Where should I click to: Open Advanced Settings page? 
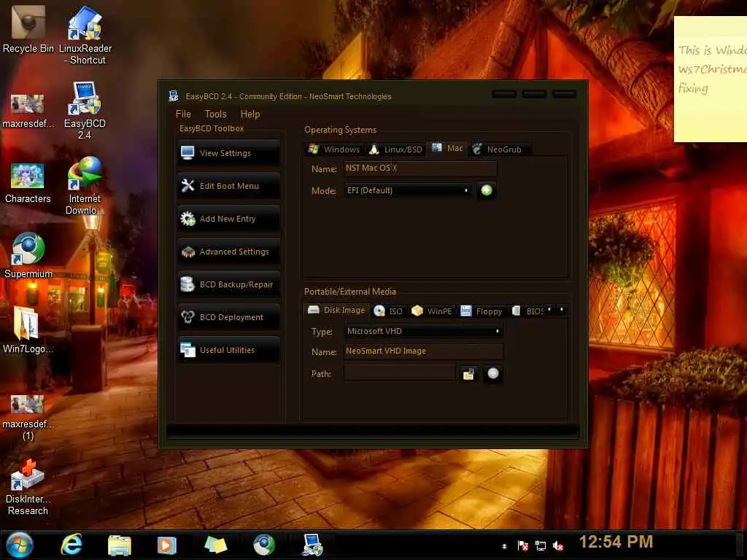click(228, 252)
